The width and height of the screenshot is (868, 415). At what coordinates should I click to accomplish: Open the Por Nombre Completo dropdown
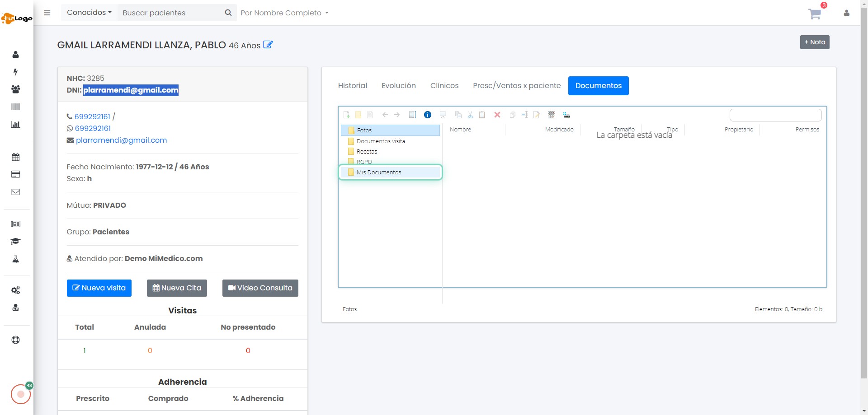click(x=284, y=13)
